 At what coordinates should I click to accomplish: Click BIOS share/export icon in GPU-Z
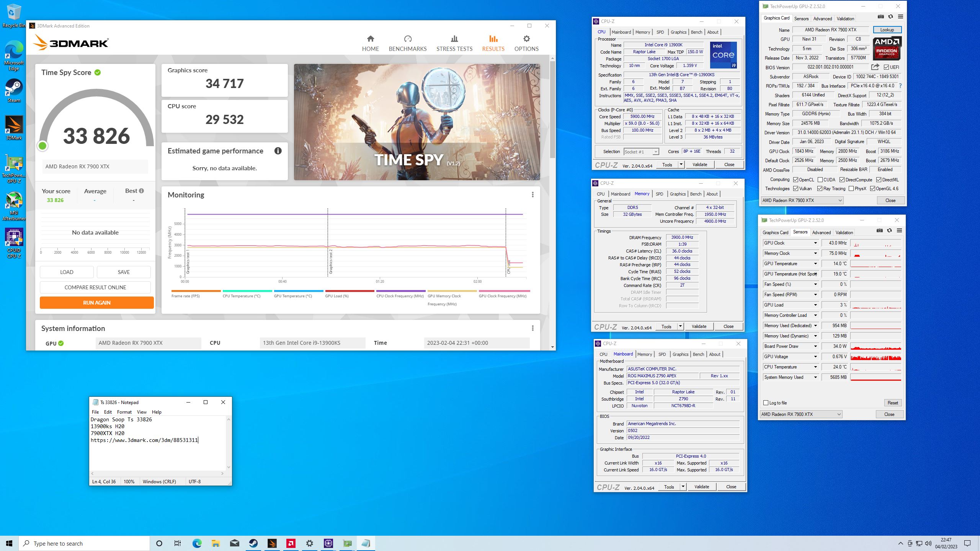(875, 67)
